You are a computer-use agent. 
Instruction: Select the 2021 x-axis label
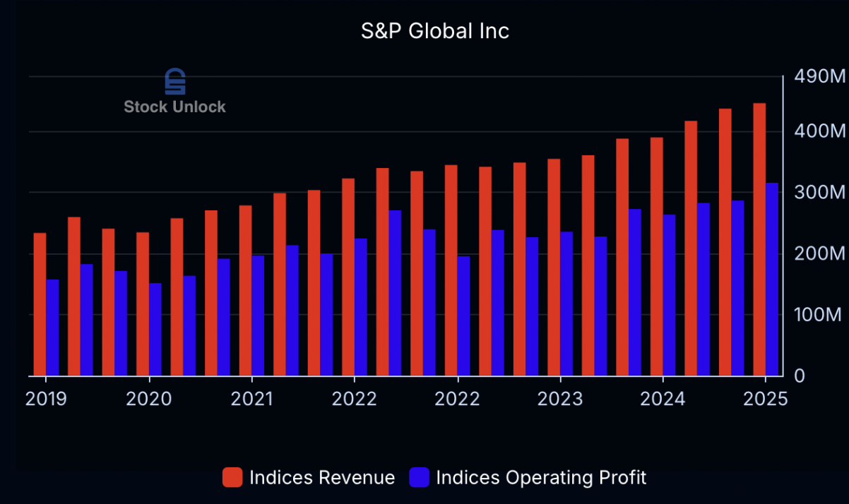tap(251, 400)
